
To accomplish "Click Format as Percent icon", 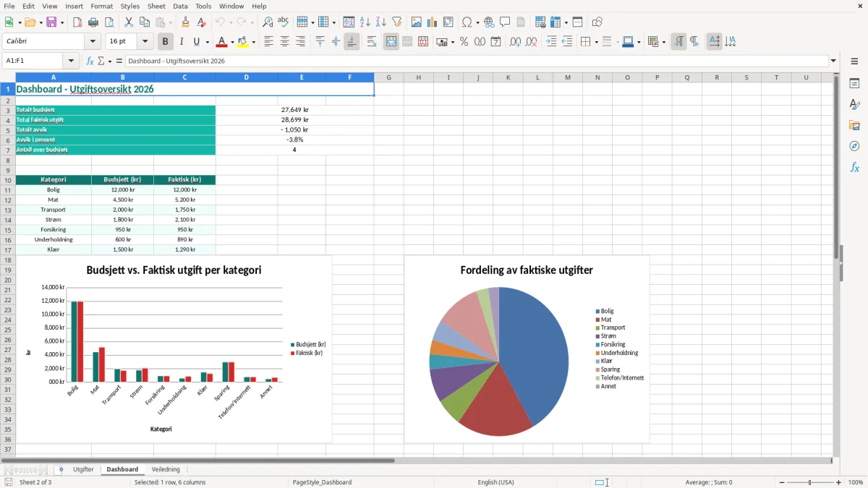I will (x=464, y=42).
